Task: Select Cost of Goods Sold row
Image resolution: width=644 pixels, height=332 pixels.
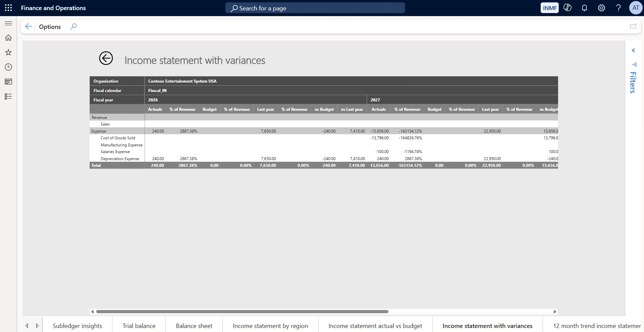Action: (x=118, y=138)
